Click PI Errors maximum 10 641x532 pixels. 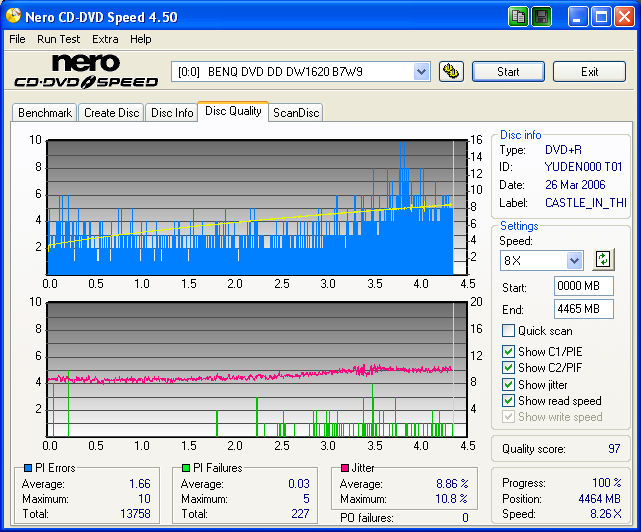tap(144, 499)
